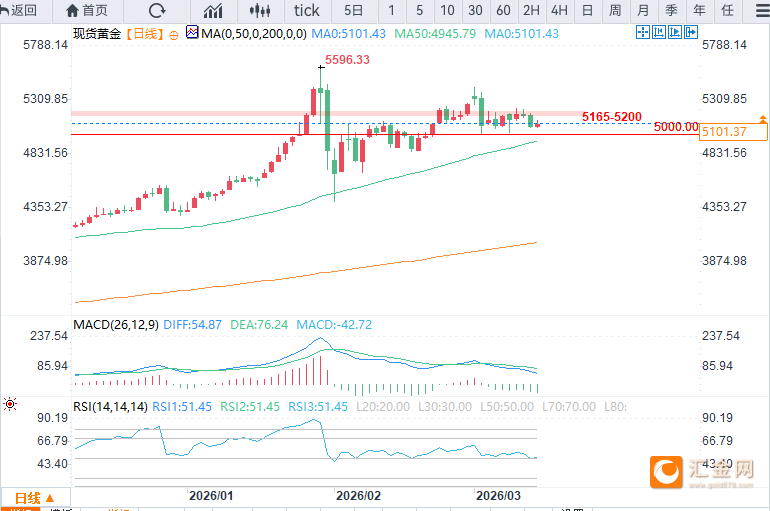The image size is (770, 511).
Task: Click the 现货黄金 instrument title
Action: 97,34
